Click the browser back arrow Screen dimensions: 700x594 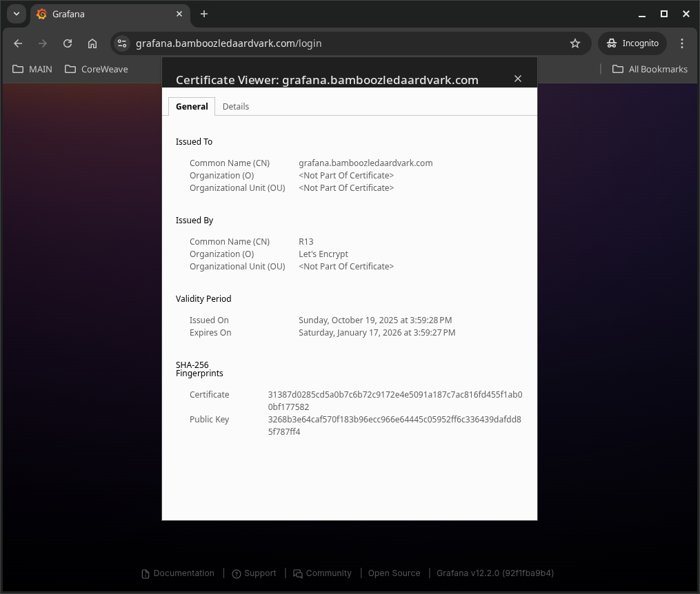point(18,43)
